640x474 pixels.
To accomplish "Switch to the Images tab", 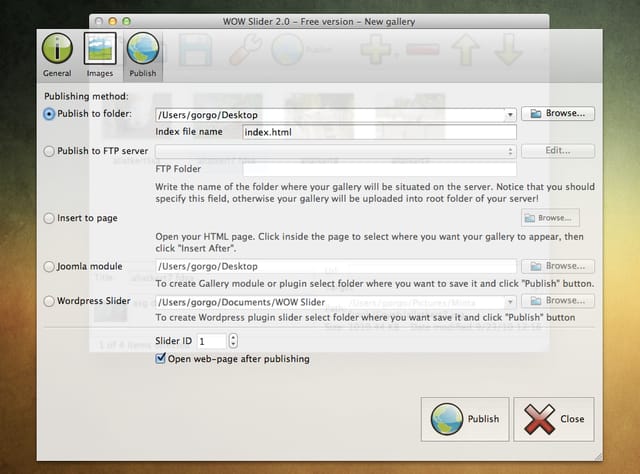I will tap(100, 56).
